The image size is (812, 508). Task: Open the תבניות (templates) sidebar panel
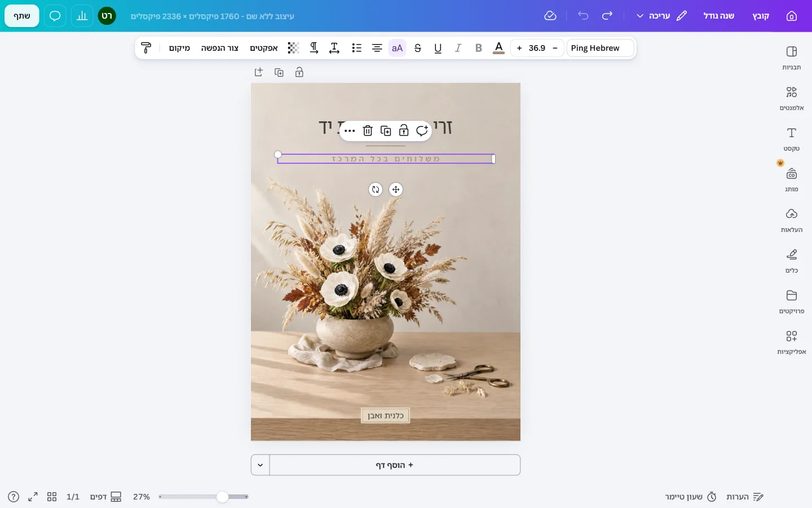[791, 58]
